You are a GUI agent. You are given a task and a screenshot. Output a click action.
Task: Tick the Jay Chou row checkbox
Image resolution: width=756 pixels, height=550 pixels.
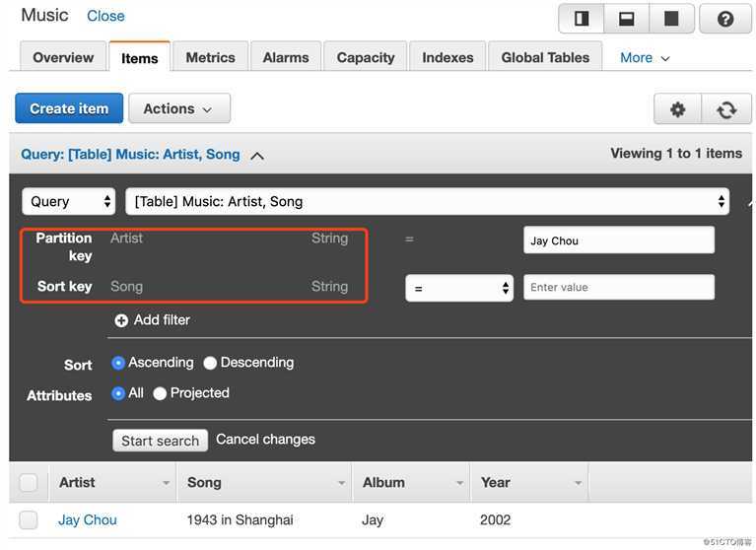29,520
